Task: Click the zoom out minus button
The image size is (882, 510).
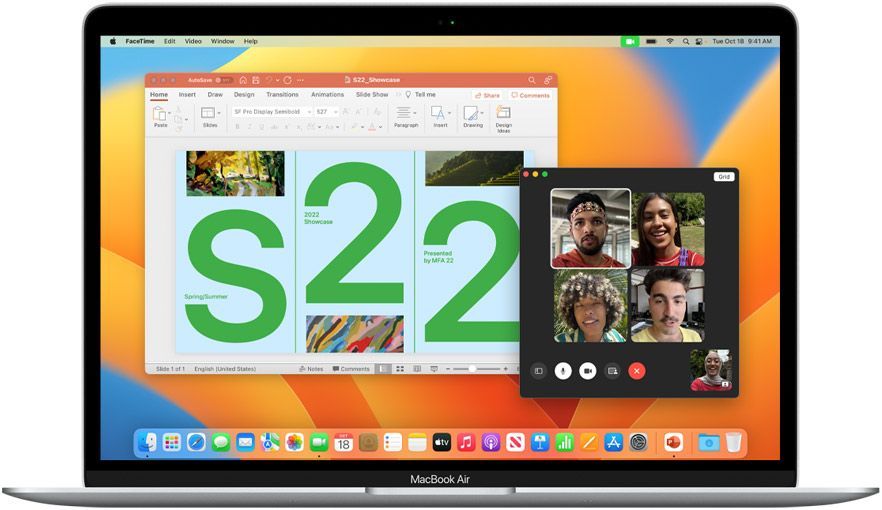Action: pos(448,369)
